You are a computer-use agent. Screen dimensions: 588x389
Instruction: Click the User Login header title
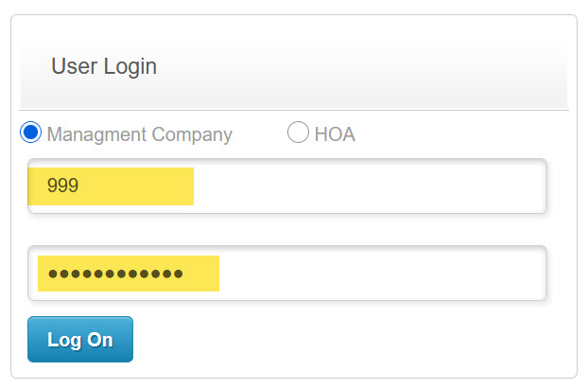[104, 67]
